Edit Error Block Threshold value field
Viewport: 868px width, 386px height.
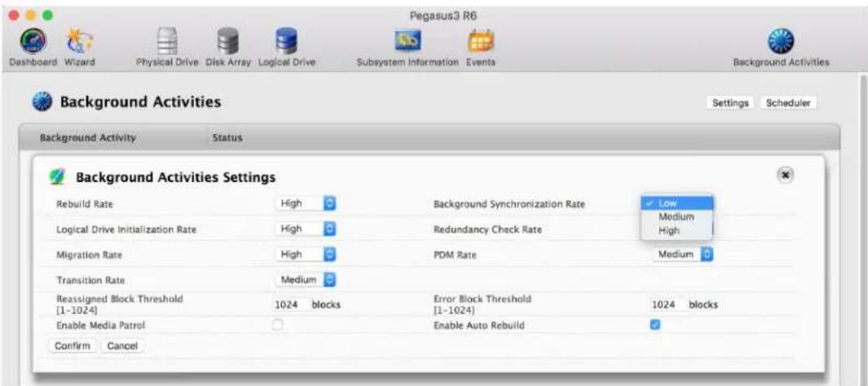[x=668, y=305]
